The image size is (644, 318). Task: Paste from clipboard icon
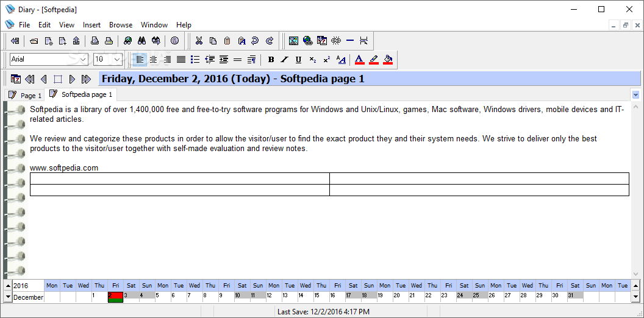(227, 41)
